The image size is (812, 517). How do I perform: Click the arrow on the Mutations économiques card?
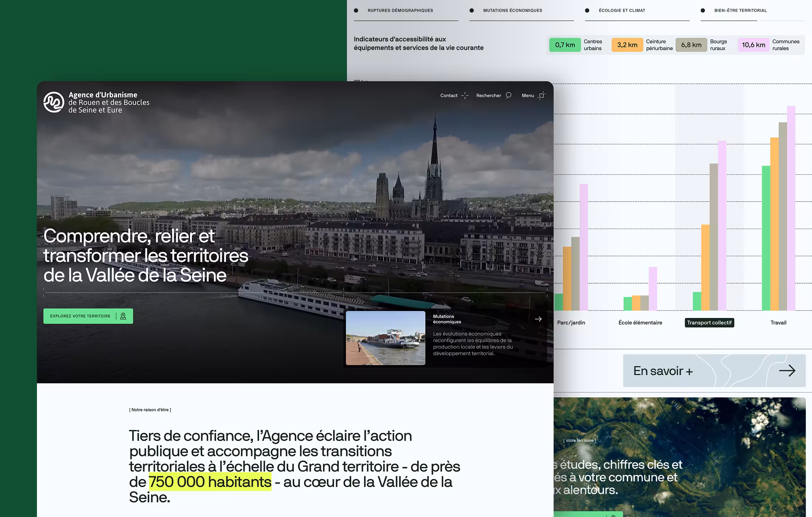(x=538, y=319)
